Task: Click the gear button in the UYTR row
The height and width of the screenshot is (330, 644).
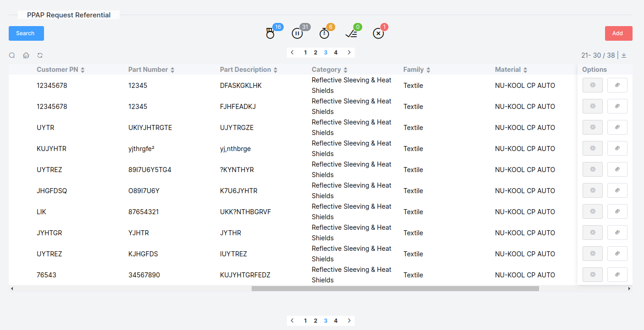Action: pyautogui.click(x=592, y=127)
